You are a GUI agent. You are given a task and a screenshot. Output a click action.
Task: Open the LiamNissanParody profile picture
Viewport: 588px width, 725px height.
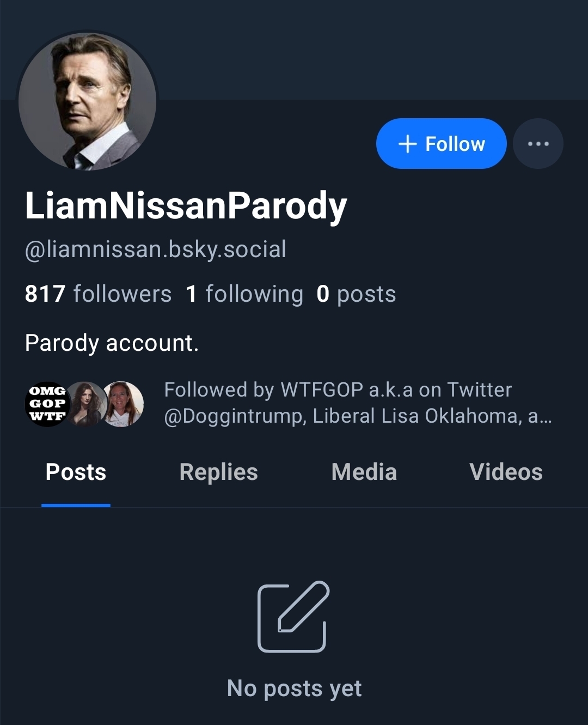(x=88, y=101)
